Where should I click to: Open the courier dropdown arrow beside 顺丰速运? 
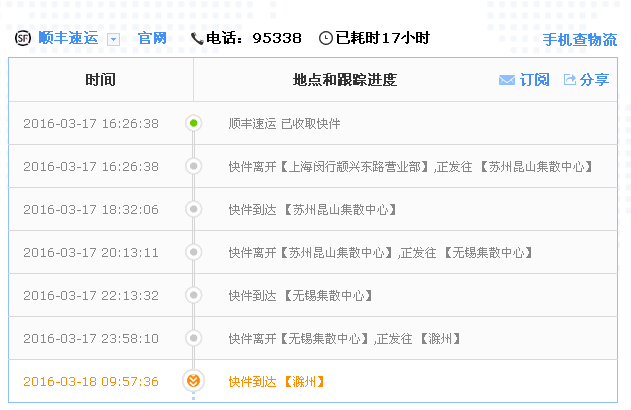tap(113, 39)
